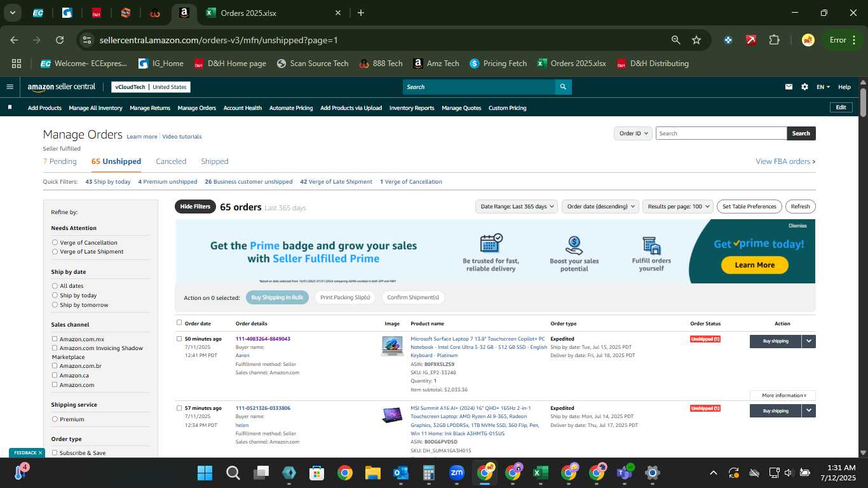
Task: Open Order date descending sort dropdown
Action: [x=600, y=207]
